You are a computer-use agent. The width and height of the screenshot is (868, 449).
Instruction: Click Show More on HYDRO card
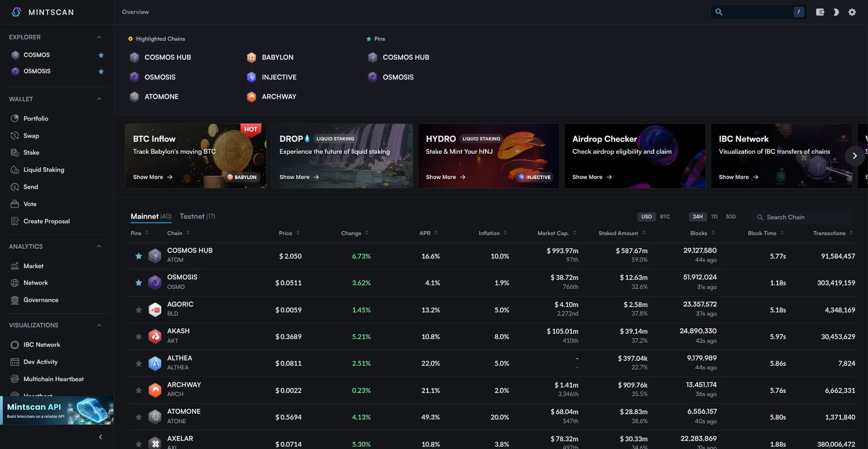coord(446,177)
